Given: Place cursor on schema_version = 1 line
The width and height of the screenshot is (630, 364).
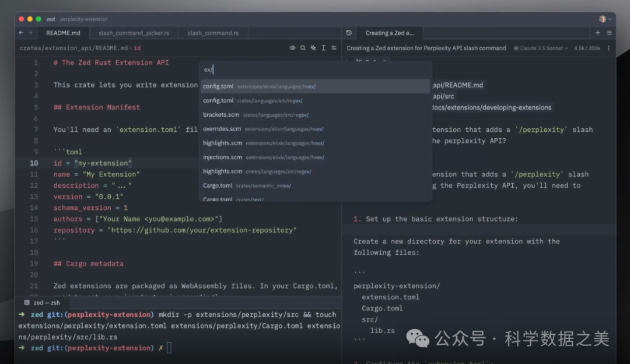Looking at the screenshot, I should point(91,208).
